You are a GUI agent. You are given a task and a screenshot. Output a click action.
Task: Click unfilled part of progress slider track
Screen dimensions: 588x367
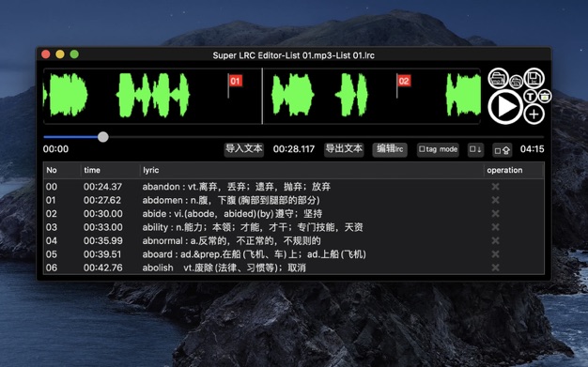(326, 137)
